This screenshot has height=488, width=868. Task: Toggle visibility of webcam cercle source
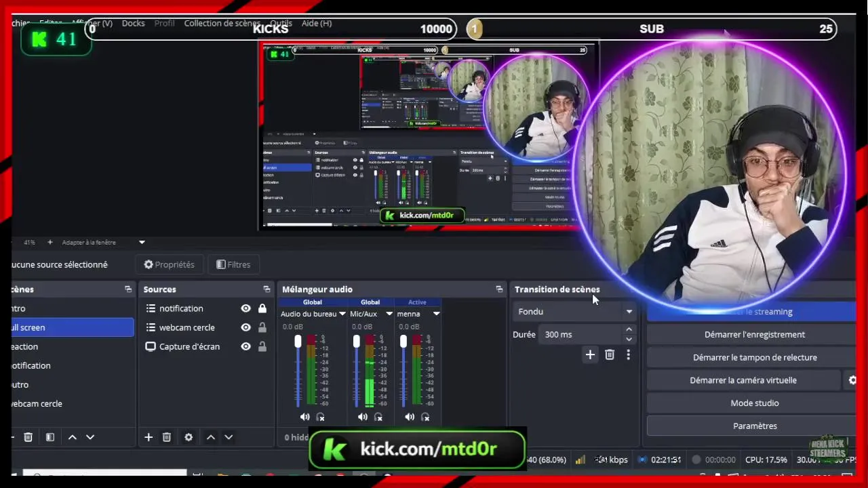[x=245, y=327]
